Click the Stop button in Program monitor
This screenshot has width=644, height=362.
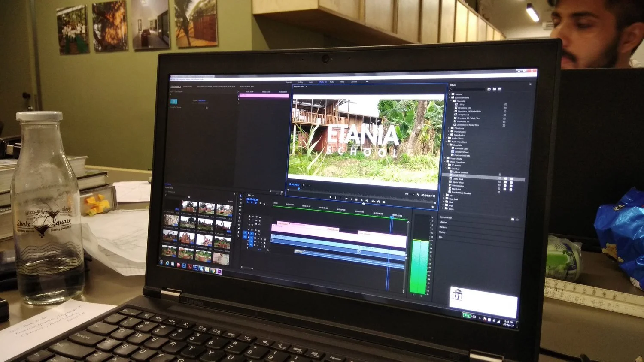[356, 199]
